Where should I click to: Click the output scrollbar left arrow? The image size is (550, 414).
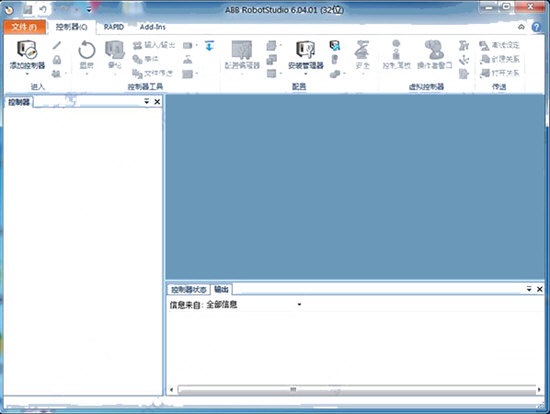(x=172, y=389)
